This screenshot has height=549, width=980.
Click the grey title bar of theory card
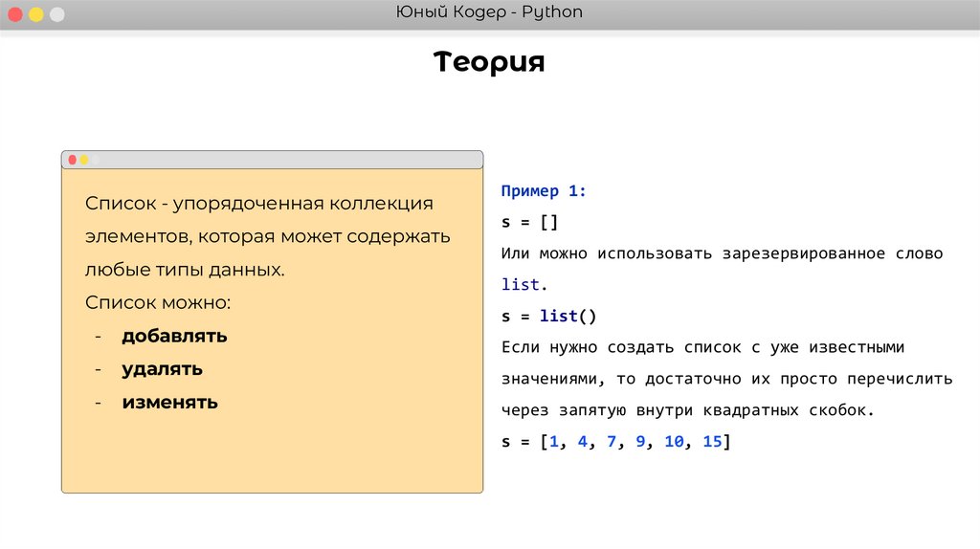273,160
